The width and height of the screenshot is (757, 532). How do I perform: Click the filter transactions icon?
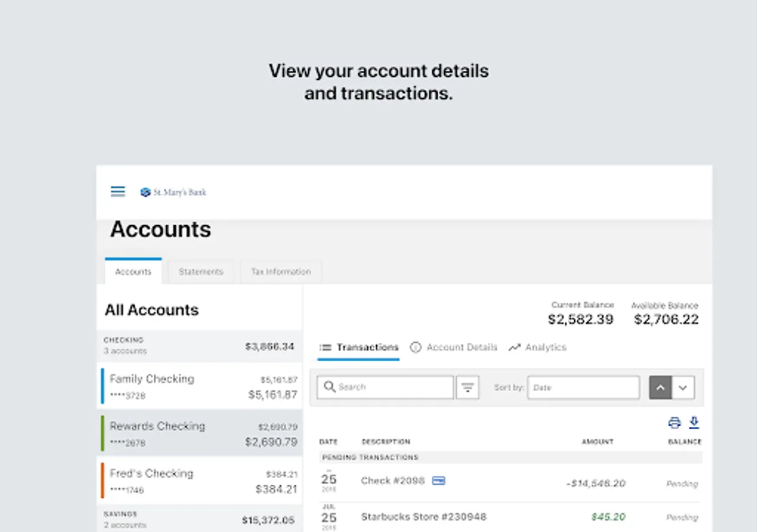click(468, 388)
